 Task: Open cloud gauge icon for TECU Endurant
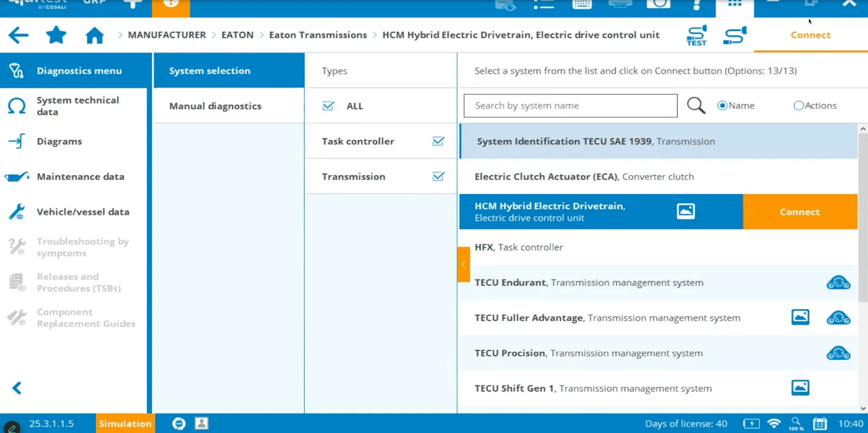click(838, 283)
